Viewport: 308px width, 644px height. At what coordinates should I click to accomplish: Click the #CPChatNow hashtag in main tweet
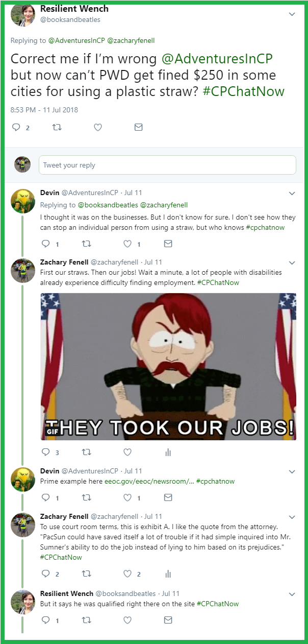250,91
